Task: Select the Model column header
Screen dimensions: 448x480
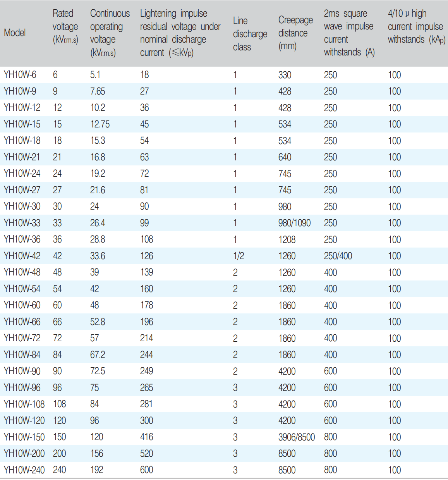Action: [15, 33]
